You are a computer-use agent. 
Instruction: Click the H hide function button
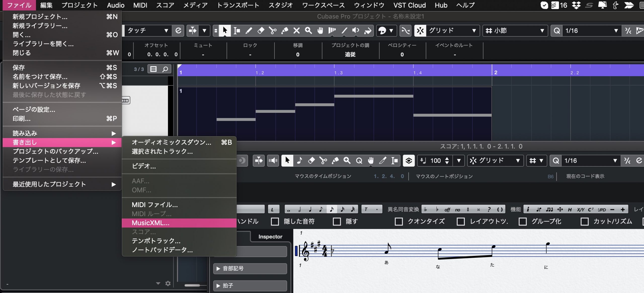[x=570, y=209]
